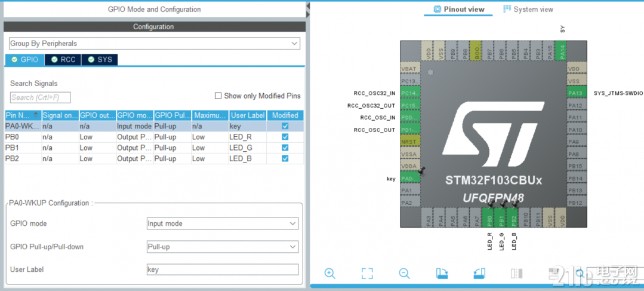
Task: Sort by the Maximum output speed column header
Action: click(210, 115)
